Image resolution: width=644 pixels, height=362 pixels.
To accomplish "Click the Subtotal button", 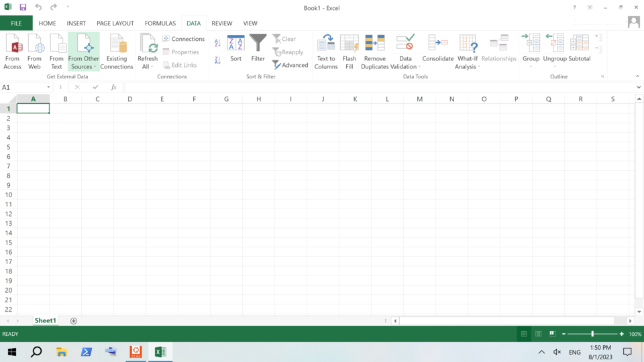I will click(580, 49).
